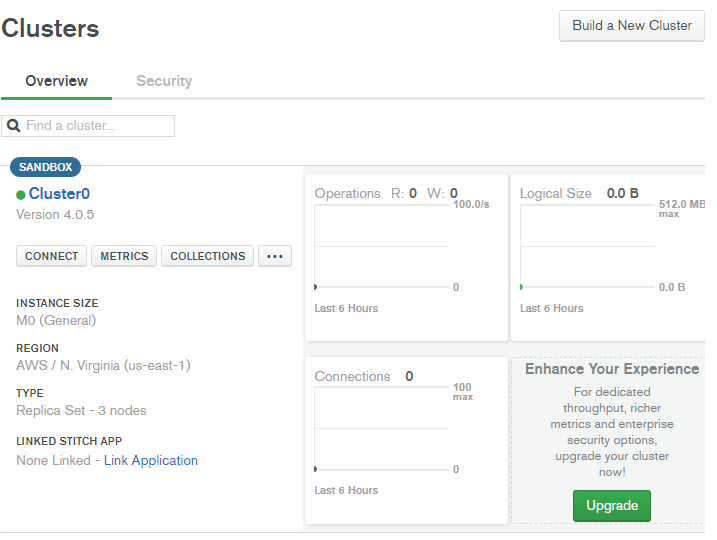Open the METRICS view
This screenshot has height=540, width=717.
pos(124,256)
